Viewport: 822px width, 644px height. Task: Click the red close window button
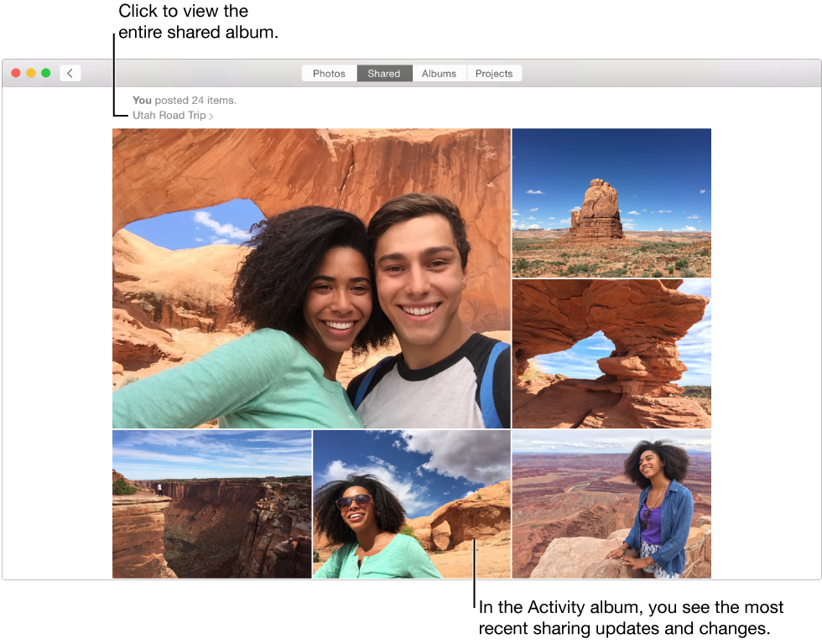coord(16,73)
